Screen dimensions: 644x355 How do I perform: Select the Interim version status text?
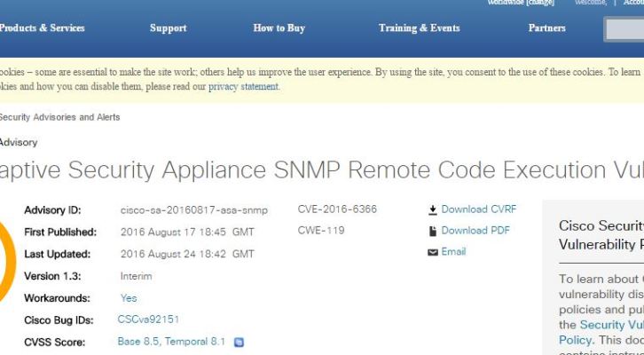coord(136,276)
